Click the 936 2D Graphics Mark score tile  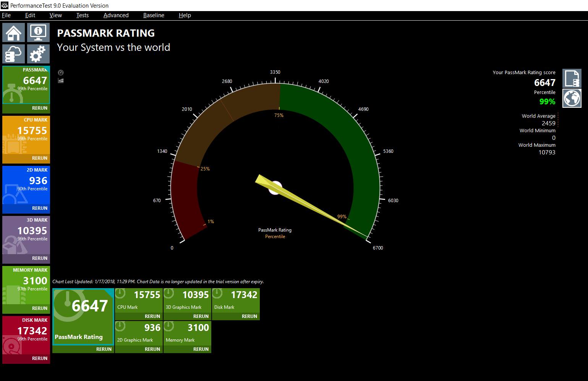pos(139,333)
